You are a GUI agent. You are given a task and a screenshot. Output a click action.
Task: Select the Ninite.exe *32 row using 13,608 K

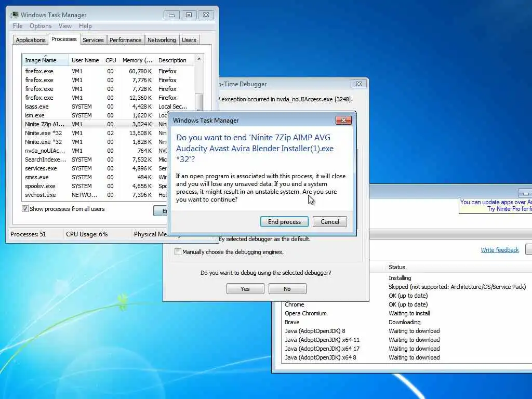[x=95, y=133]
